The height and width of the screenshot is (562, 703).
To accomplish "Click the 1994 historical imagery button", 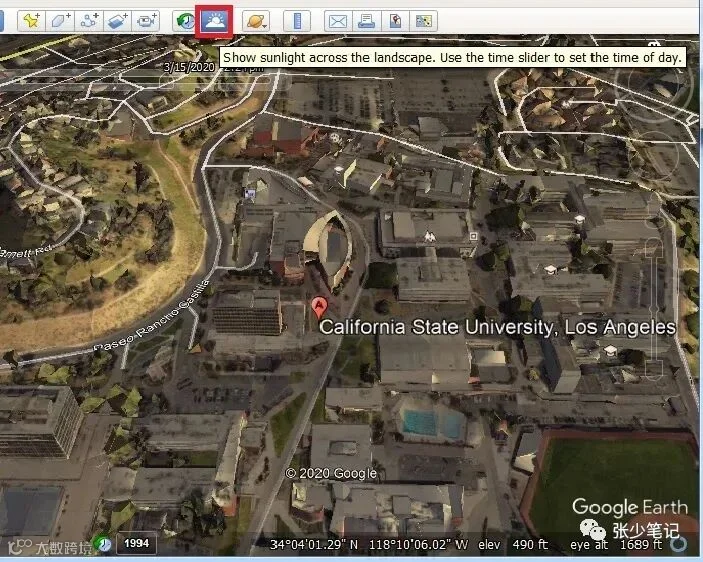I will 136,544.
